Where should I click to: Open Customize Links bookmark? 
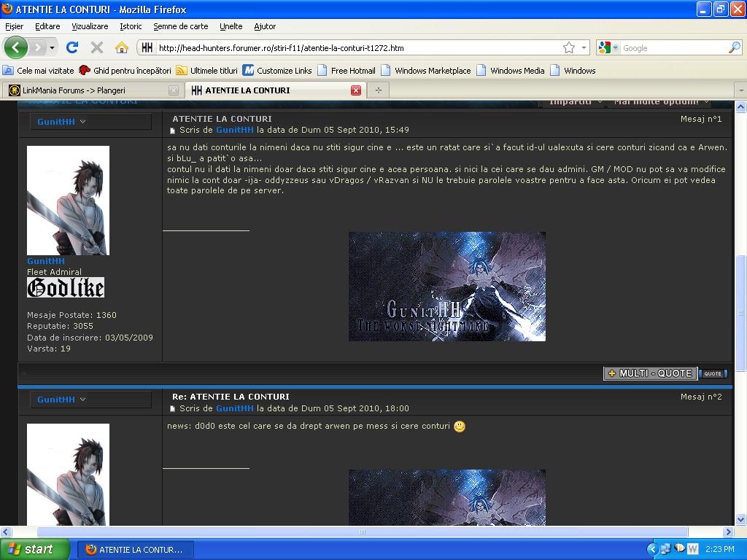[277, 71]
